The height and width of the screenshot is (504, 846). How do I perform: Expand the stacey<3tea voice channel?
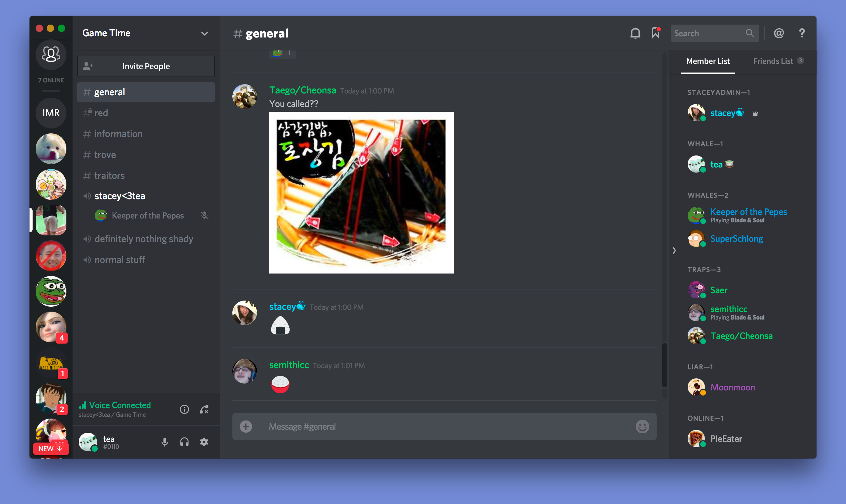pos(120,195)
